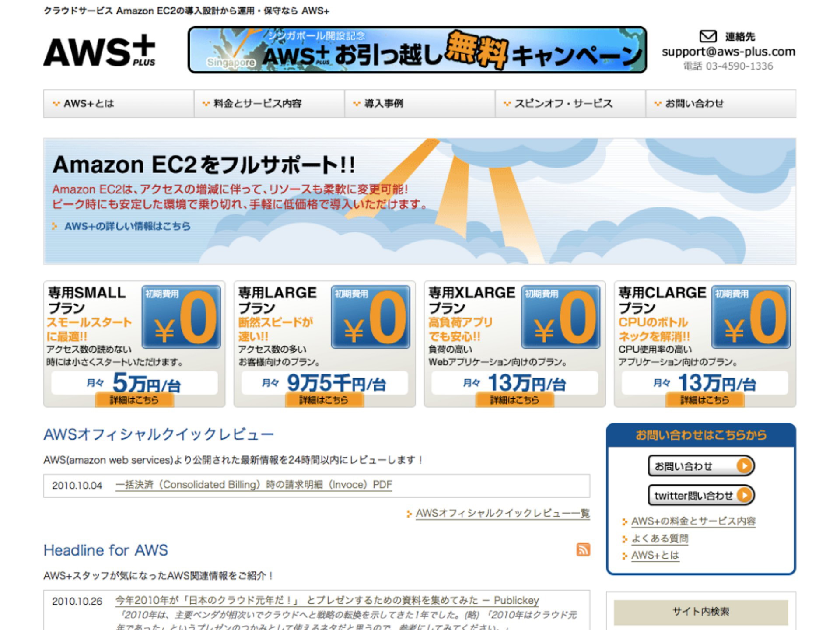This screenshot has height=630, width=840.
Task: Click the 2010.10.04 date entry
Action: point(77,485)
